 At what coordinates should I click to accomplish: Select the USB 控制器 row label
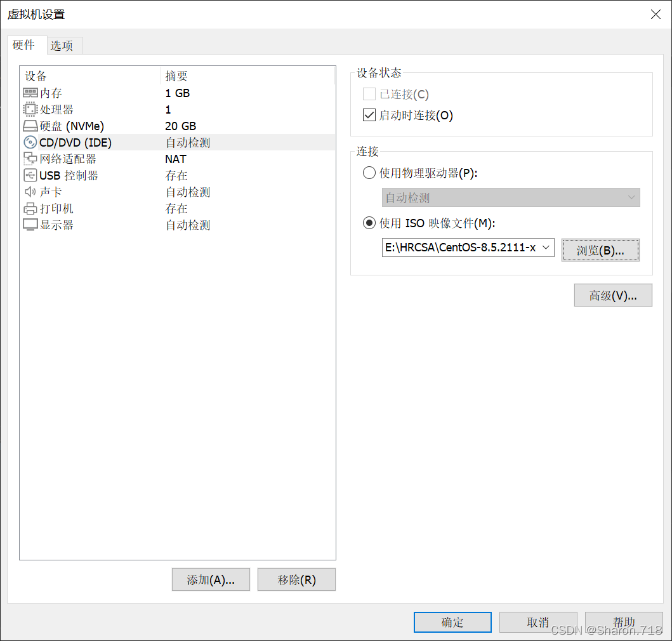tap(69, 175)
